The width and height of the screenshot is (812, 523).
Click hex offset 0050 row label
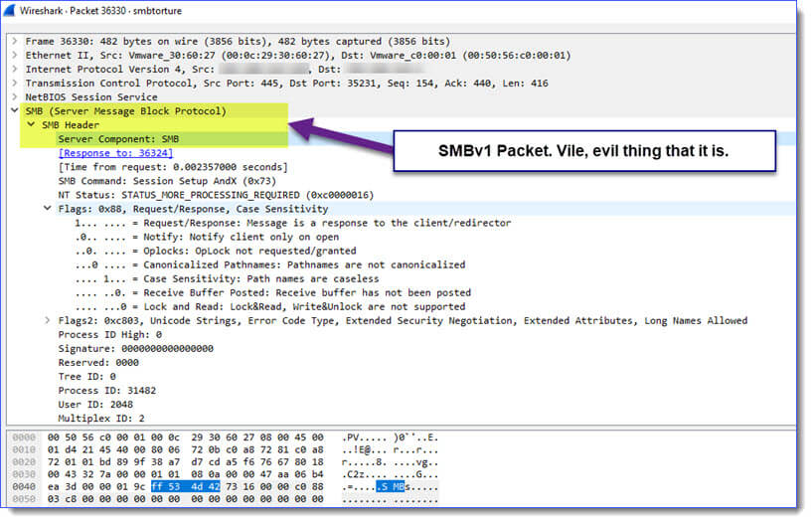click(24, 499)
